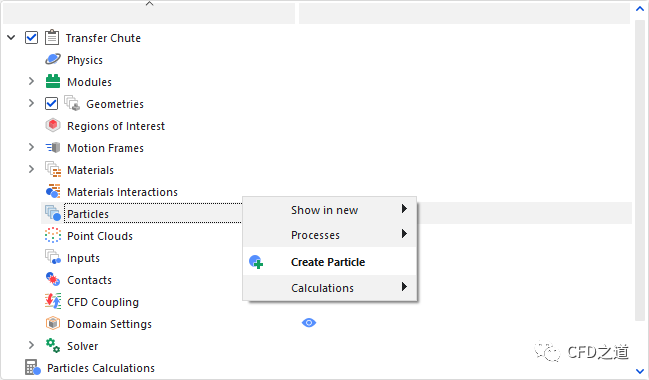Expand the Motion Frames tree node
649x380 pixels.
pos(31,147)
